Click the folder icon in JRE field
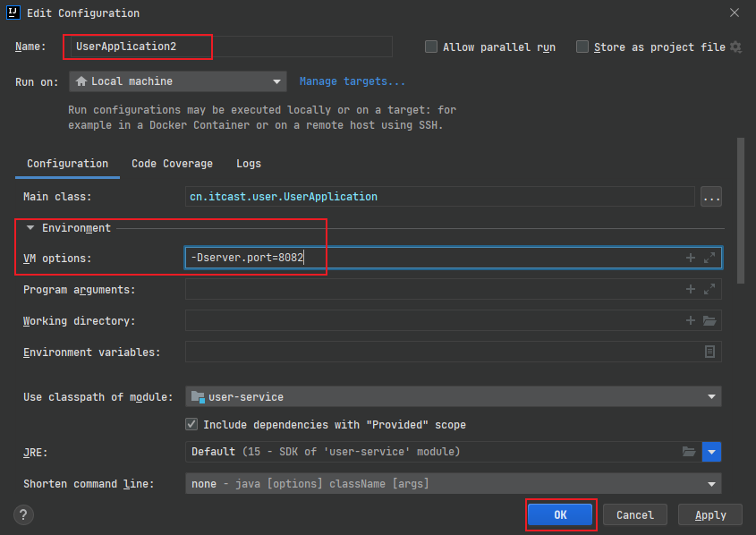The width and height of the screenshot is (756, 535). pos(689,452)
